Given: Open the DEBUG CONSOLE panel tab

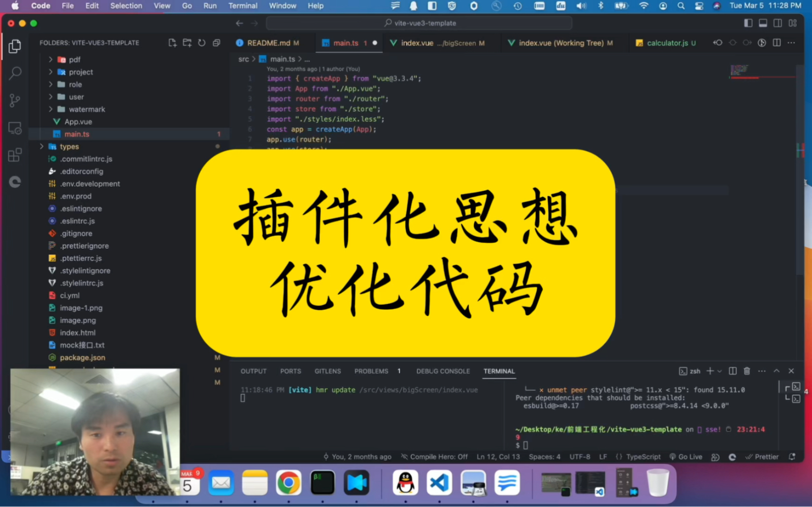Looking at the screenshot, I should click(443, 371).
